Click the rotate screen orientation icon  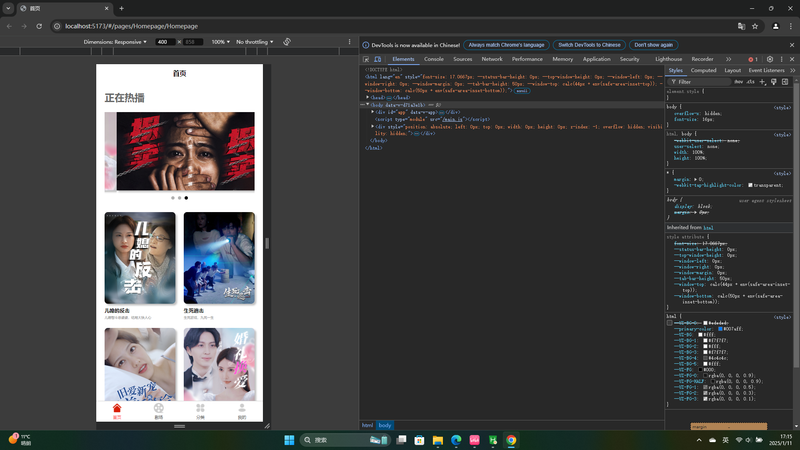pyautogui.click(x=287, y=42)
